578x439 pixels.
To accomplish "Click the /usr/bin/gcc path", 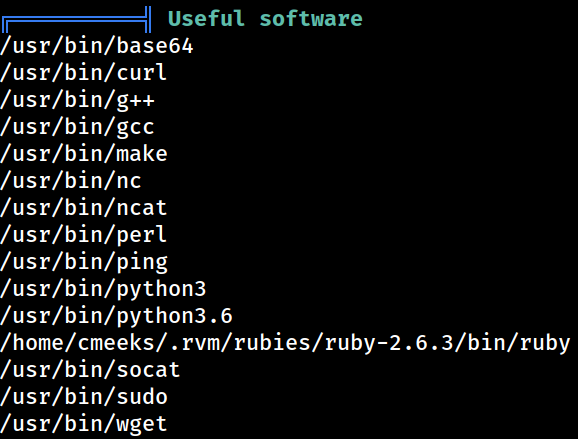I will pyautogui.click(x=77, y=127).
